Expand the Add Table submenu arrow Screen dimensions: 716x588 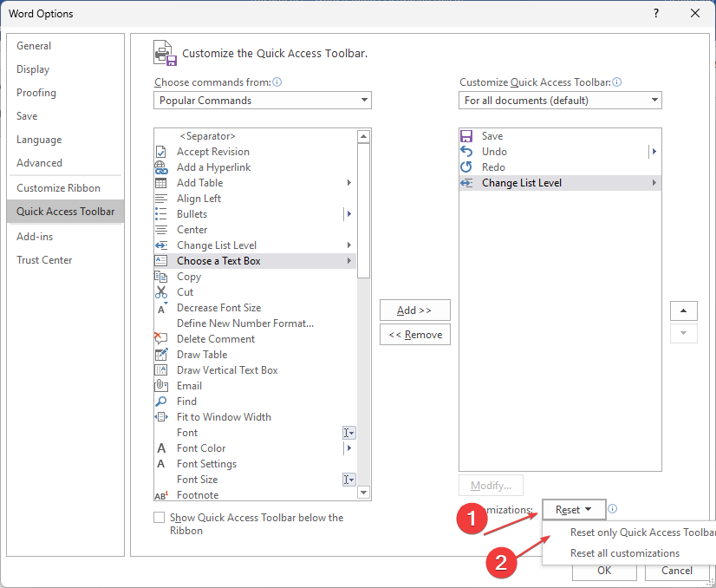click(x=348, y=183)
